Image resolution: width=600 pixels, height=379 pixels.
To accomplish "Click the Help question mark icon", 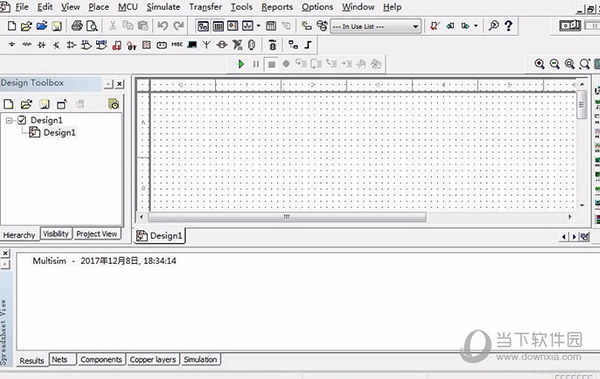I will pos(509,26).
